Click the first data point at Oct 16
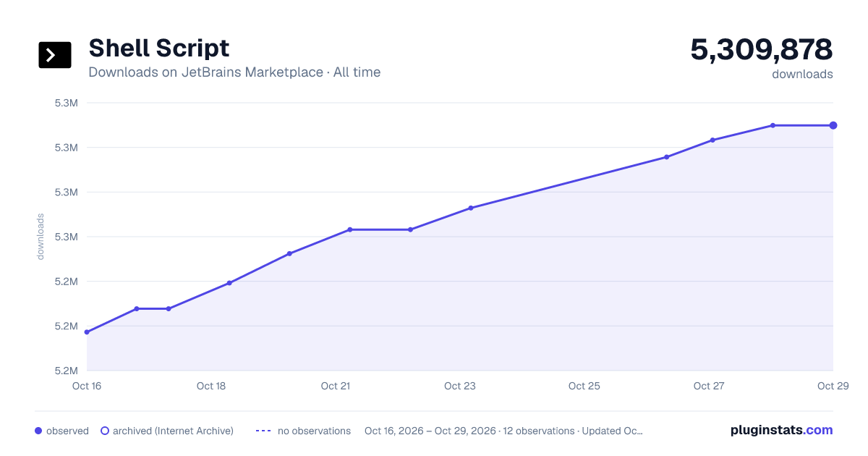Screen dimensions: 868x456 87,332
